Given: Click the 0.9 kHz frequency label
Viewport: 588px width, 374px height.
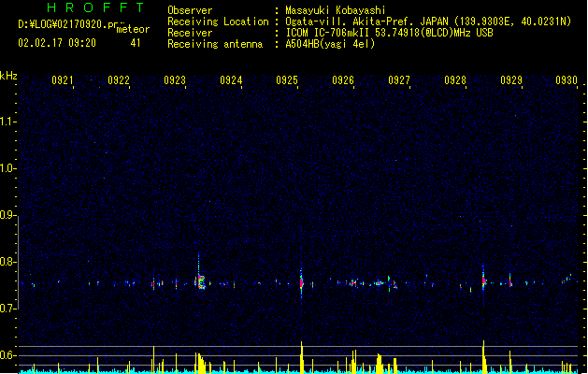Looking at the screenshot, I should pos(7,215).
